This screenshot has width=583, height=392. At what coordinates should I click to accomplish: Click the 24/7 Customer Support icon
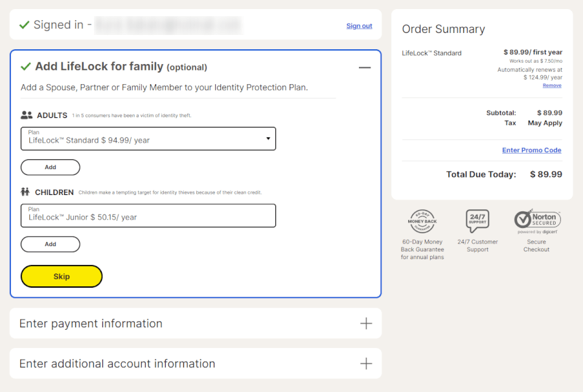tap(477, 222)
